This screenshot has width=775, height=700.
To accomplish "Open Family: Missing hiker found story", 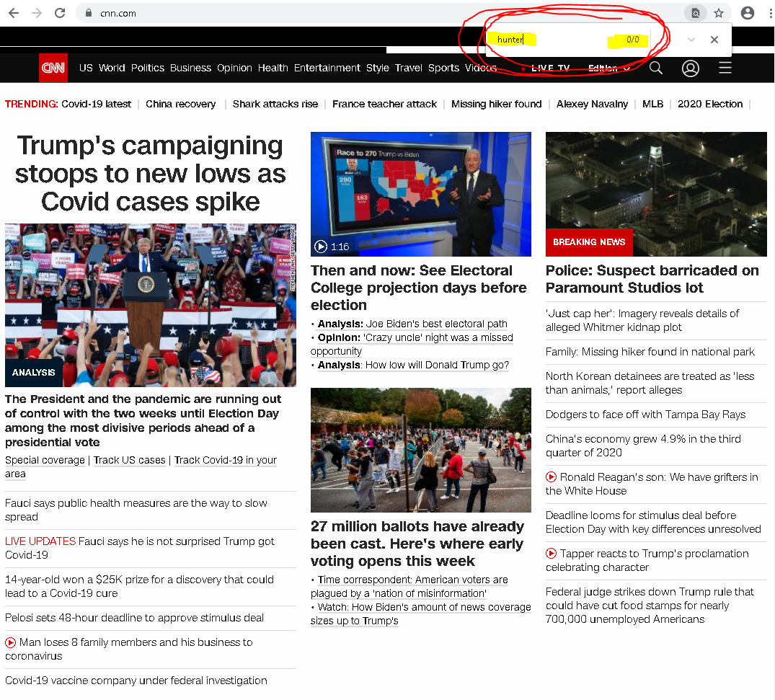I will coord(650,352).
